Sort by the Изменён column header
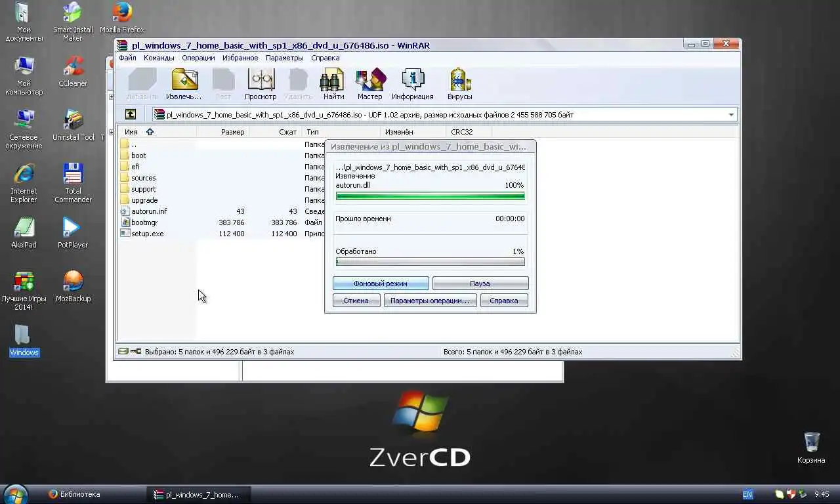The image size is (840, 504). coord(413,132)
